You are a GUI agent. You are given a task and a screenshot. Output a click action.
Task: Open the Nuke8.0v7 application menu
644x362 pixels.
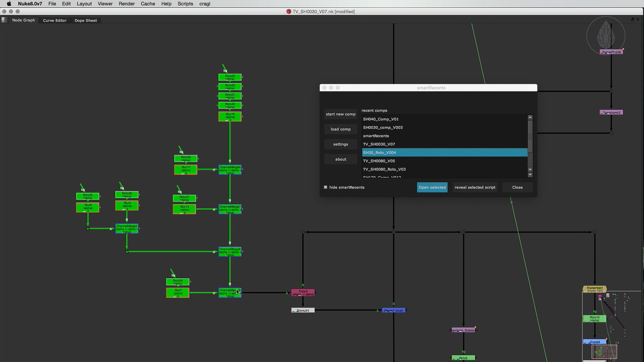click(x=30, y=4)
